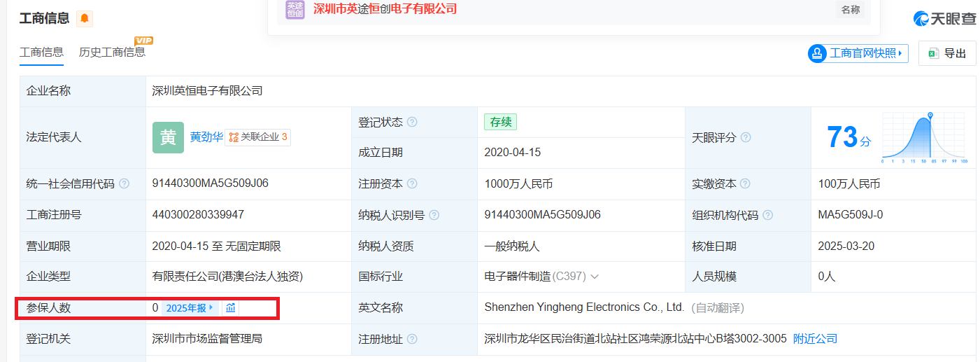Expand the 国标行业 电子器件制造 chevron
The width and height of the screenshot is (980, 362).
(x=595, y=277)
